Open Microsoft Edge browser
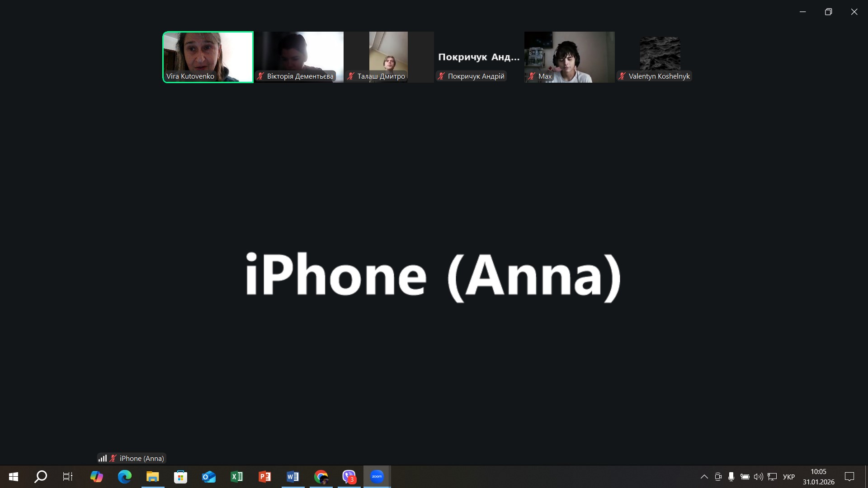868x488 pixels. pyautogui.click(x=124, y=476)
